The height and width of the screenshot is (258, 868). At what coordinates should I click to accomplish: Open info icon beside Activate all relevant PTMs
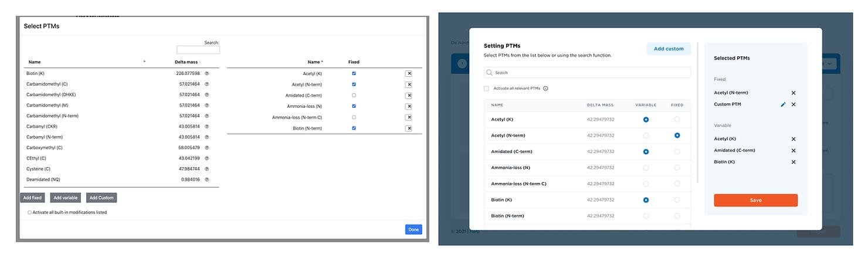pos(545,89)
